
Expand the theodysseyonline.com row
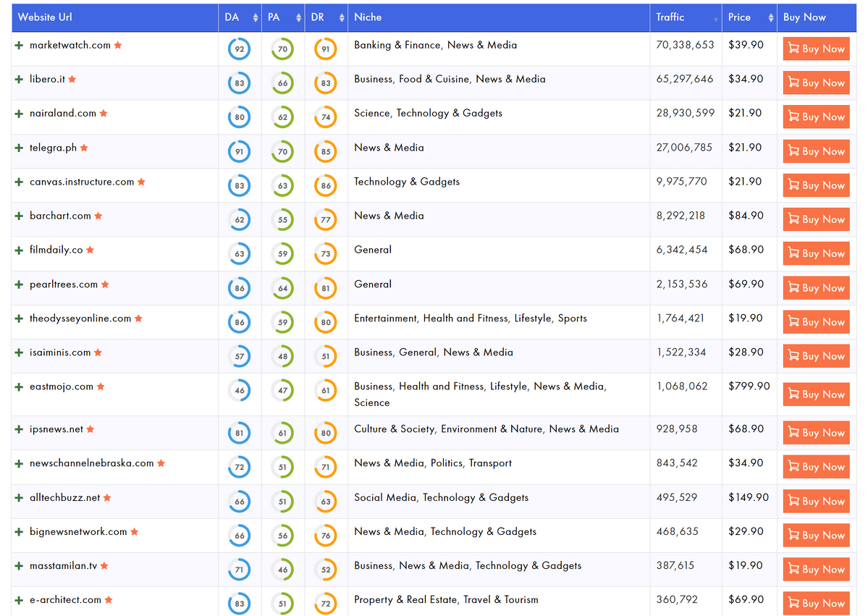pos(19,318)
